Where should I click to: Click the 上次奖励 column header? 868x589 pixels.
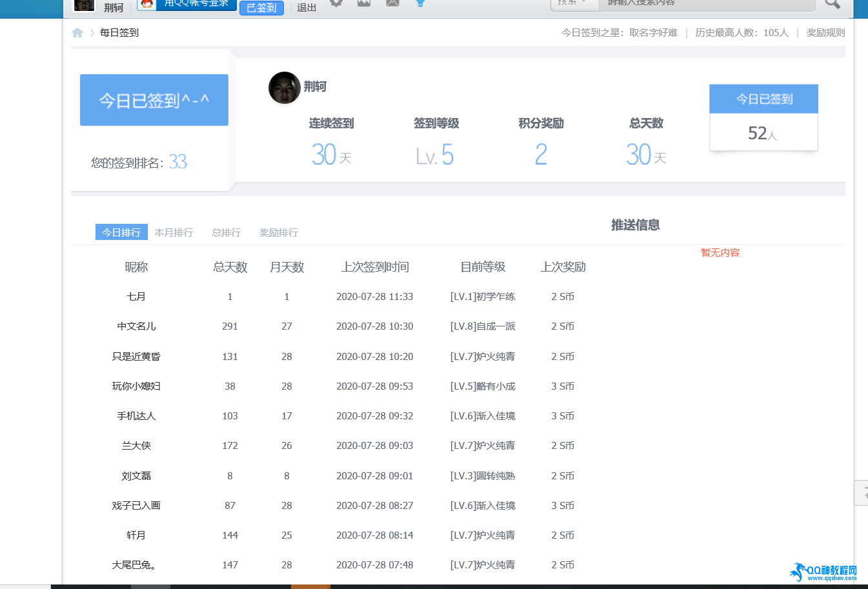point(563,267)
